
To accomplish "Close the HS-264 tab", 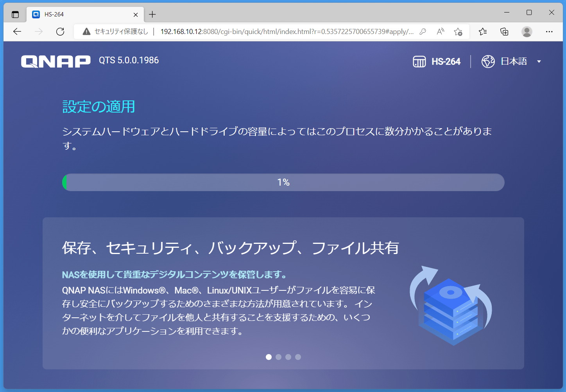I will tap(136, 14).
